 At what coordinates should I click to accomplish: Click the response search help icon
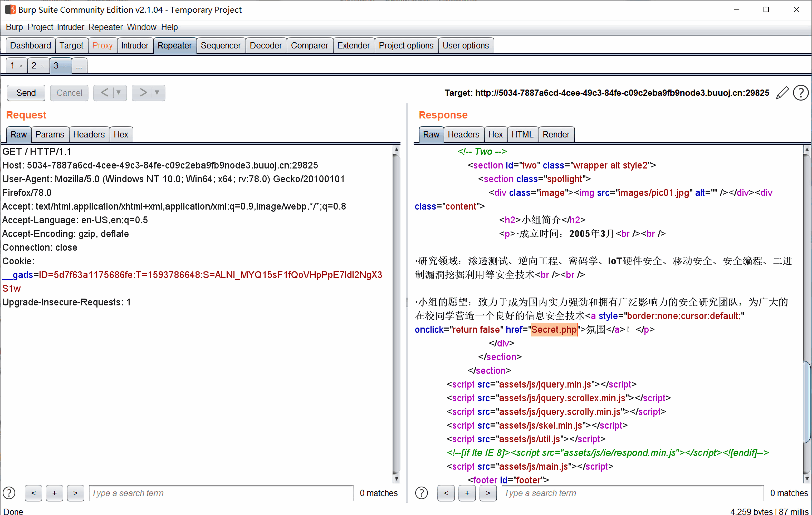click(422, 493)
